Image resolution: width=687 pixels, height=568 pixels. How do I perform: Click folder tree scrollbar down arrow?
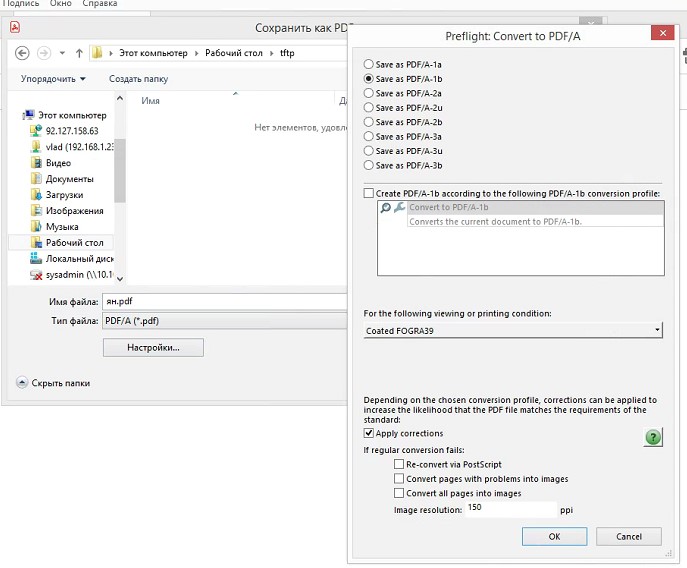coord(120,279)
